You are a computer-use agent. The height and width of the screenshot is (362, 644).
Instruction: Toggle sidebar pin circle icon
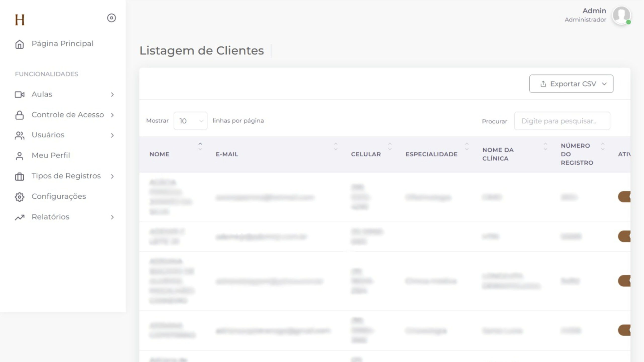[111, 18]
